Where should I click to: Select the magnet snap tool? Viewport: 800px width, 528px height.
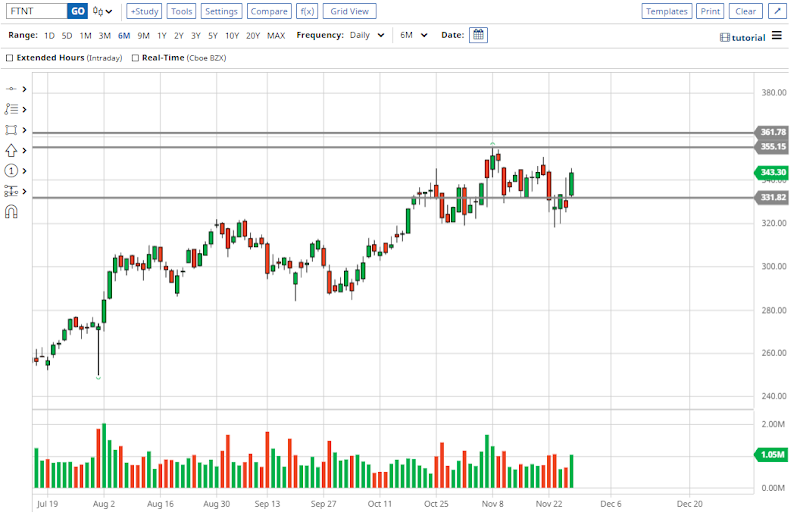click(x=12, y=211)
